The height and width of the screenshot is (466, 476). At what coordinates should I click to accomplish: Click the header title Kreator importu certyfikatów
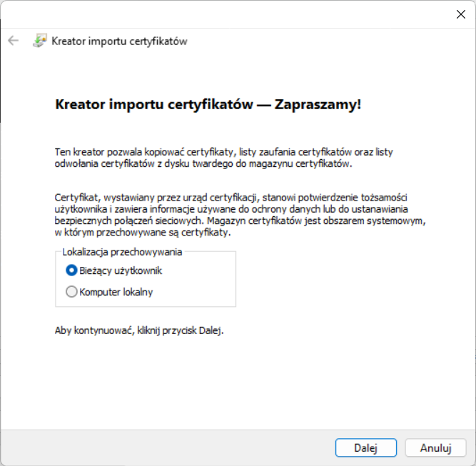click(119, 41)
